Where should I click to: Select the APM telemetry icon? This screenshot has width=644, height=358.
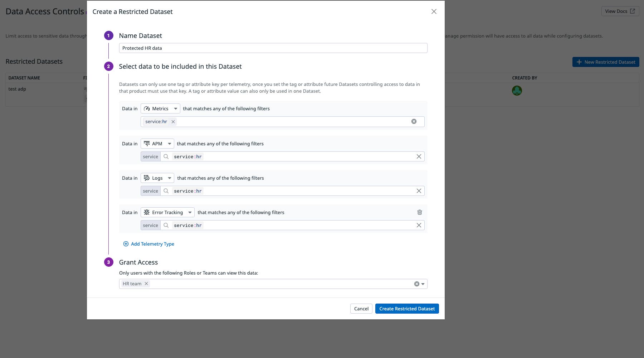(147, 144)
